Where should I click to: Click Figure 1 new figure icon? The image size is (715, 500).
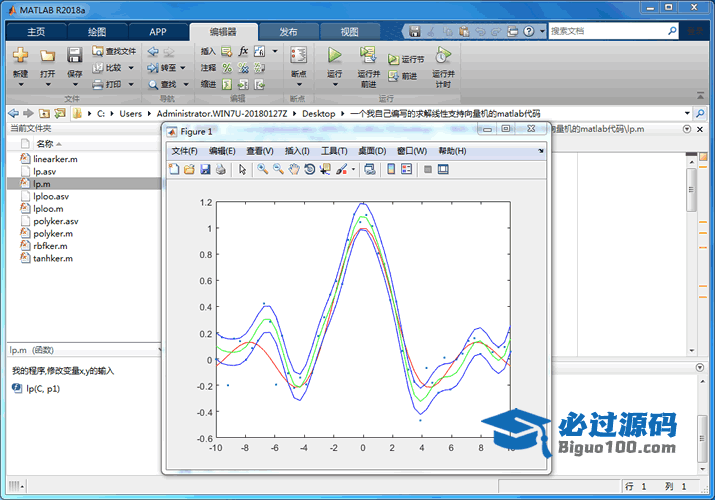click(174, 170)
